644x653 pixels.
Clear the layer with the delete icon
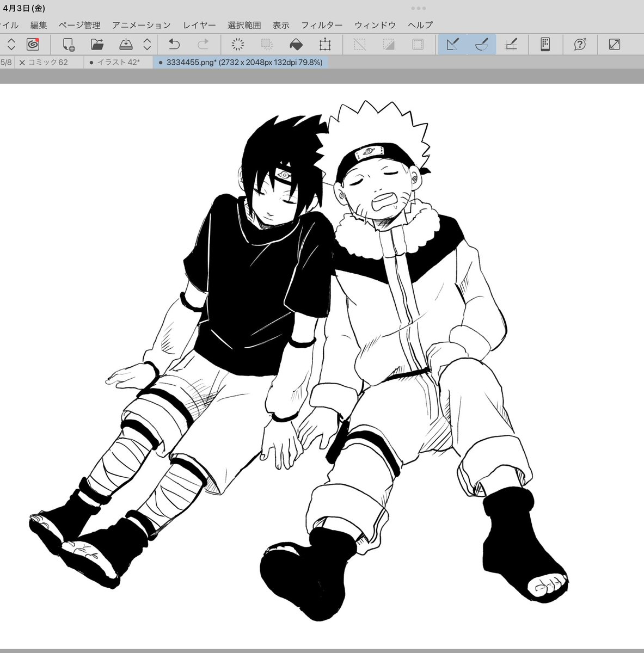click(x=238, y=44)
